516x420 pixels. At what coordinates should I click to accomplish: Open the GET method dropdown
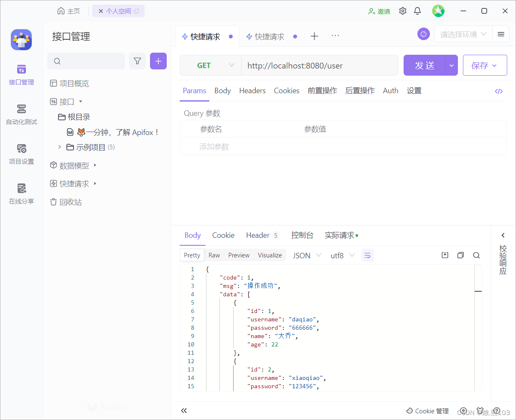click(211, 66)
